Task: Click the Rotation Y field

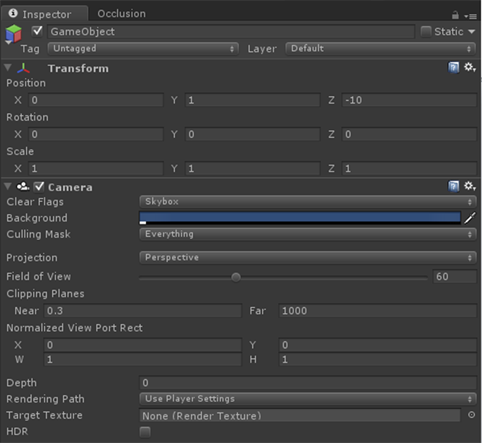Action: click(x=253, y=134)
